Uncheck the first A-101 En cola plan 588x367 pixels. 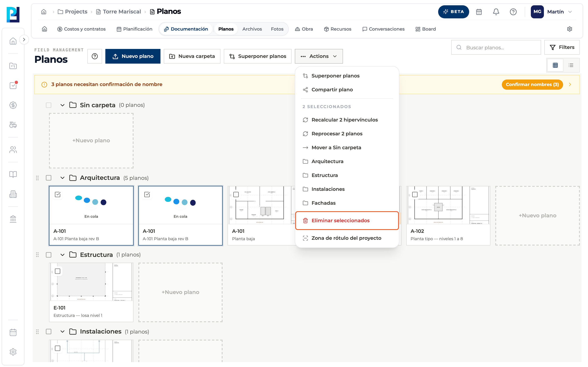(x=58, y=195)
